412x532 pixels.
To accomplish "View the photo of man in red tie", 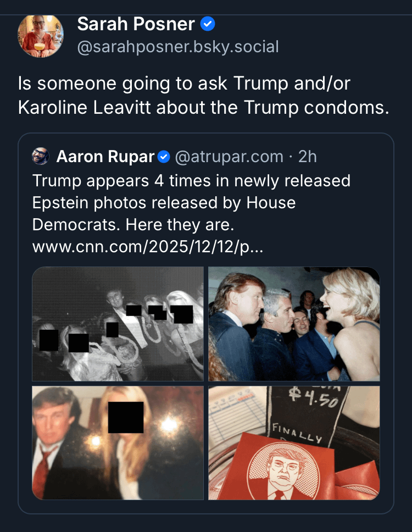I will (118, 443).
